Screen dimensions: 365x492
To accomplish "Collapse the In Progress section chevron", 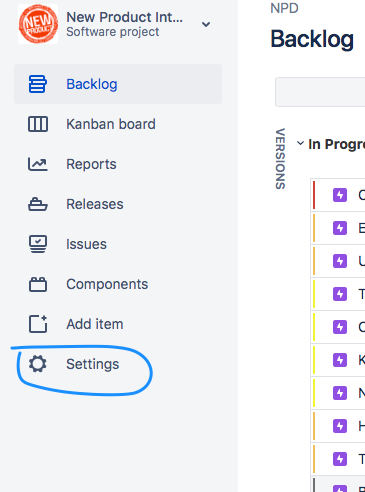I will [300, 143].
